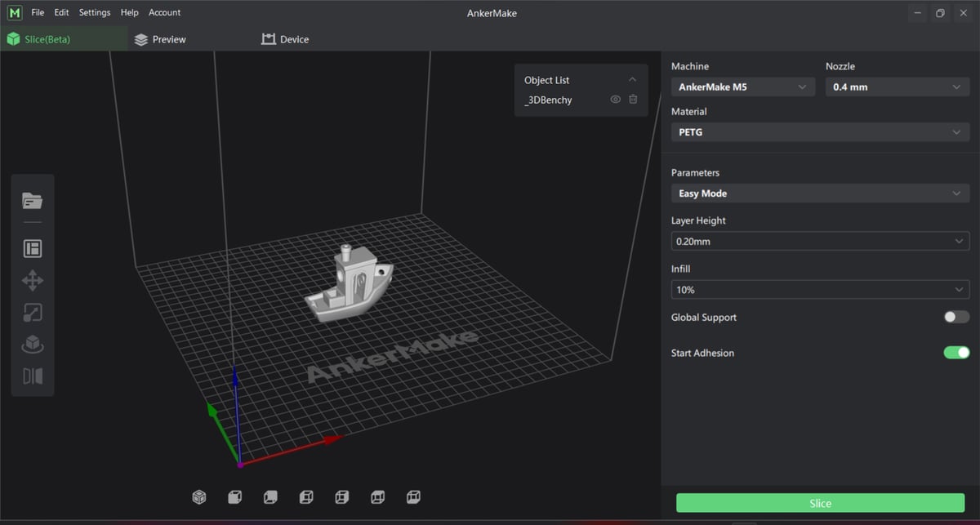Open the Parameters dropdown showing Easy Mode

821,194
